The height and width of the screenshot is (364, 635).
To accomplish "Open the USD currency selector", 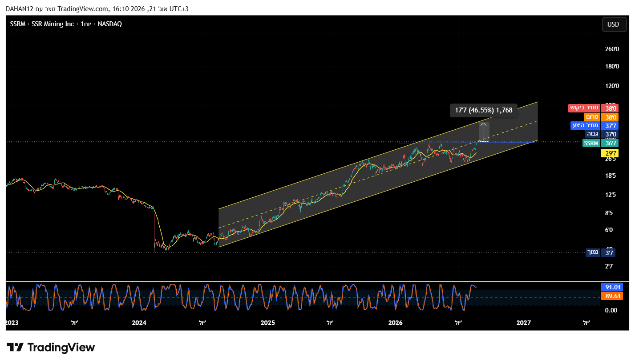I will tap(614, 24).
